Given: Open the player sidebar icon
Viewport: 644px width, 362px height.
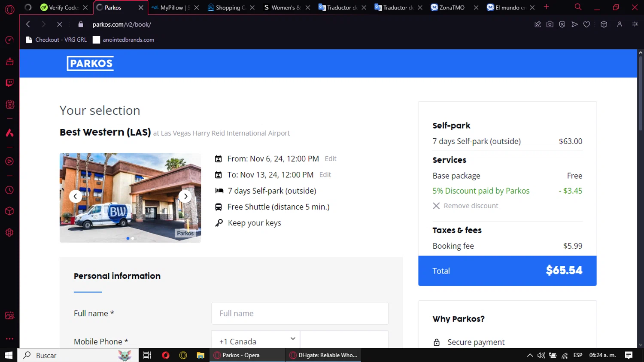Looking at the screenshot, I should tap(9, 161).
